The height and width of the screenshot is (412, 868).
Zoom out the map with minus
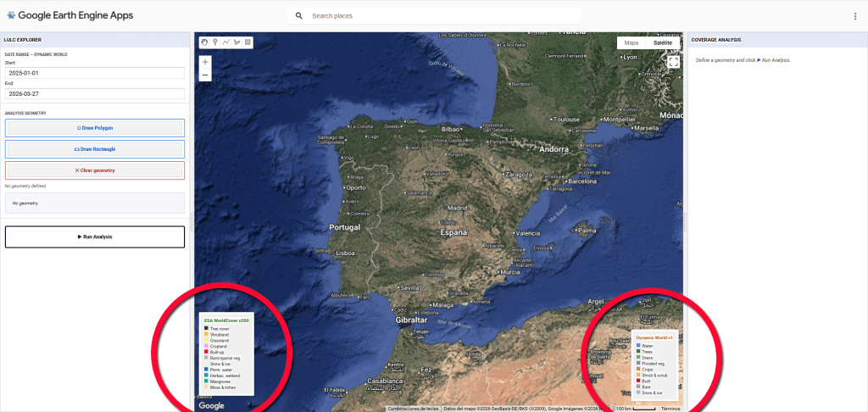click(x=205, y=75)
